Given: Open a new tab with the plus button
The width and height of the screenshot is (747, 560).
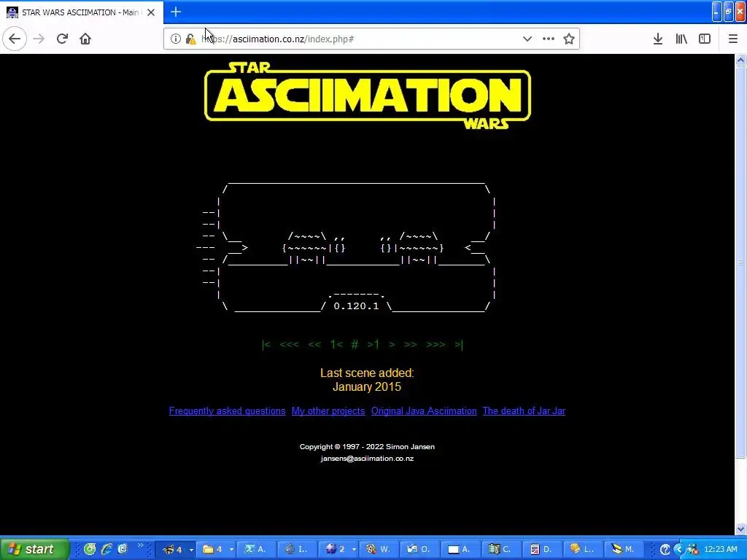Looking at the screenshot, I should click(175, 12).
